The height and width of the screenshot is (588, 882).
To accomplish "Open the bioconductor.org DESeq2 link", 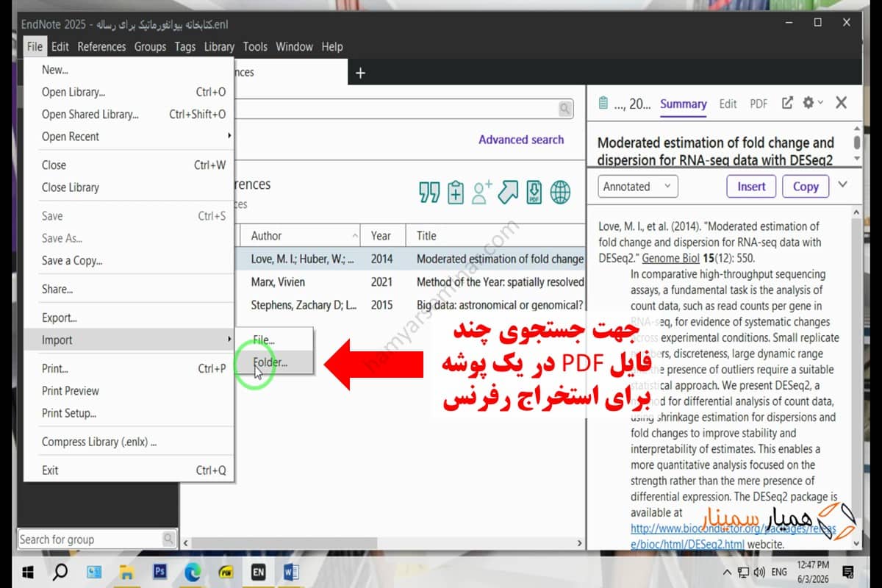I will tap(734, 537).
